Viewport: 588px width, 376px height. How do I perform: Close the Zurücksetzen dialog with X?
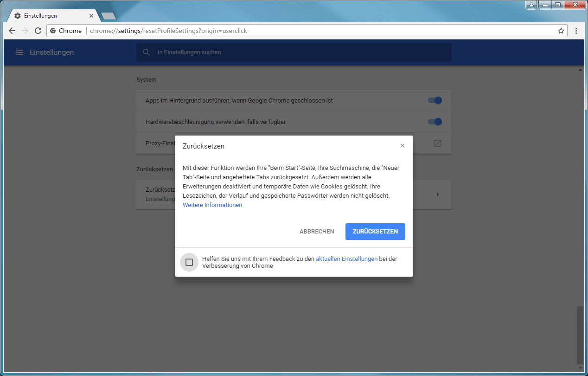403,146
